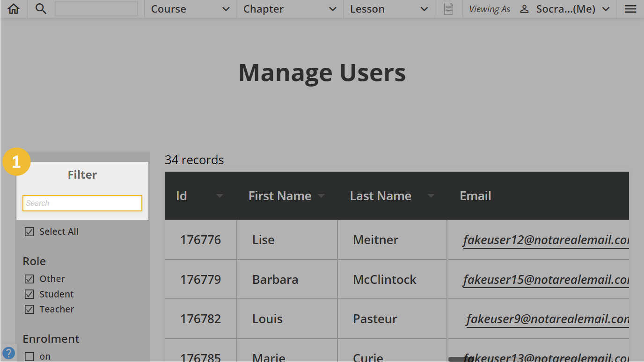644x362 pixels.
Task: Open the Course dropdown
Action: pyautogui.click(x=190, y=9)
